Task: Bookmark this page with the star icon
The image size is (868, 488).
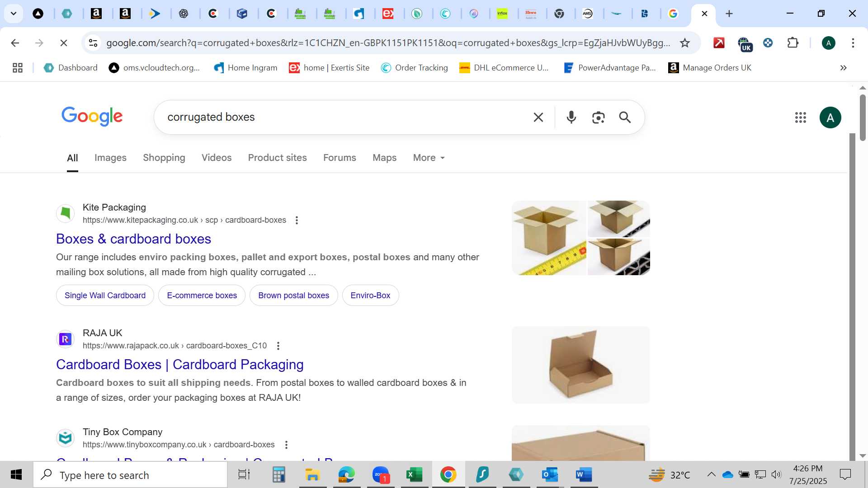Action: [685, 43]
